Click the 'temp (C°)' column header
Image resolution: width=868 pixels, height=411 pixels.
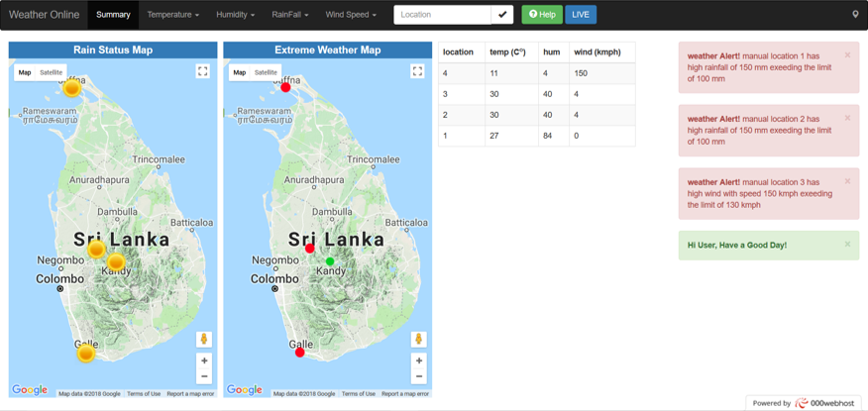(511, 52)
